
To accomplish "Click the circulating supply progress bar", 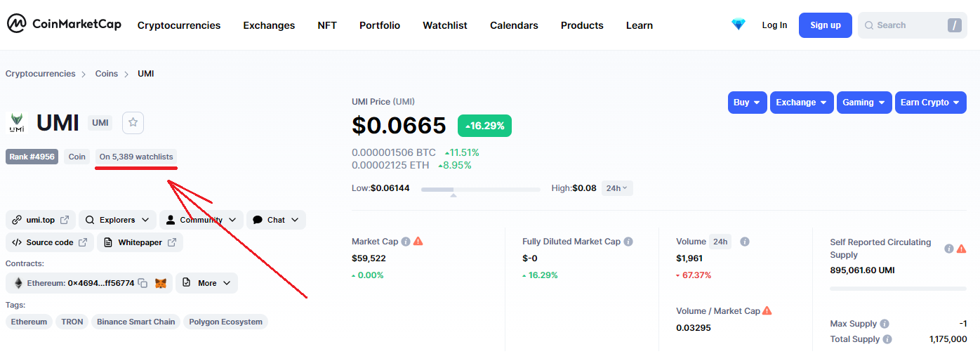I will tap(898, 289).
